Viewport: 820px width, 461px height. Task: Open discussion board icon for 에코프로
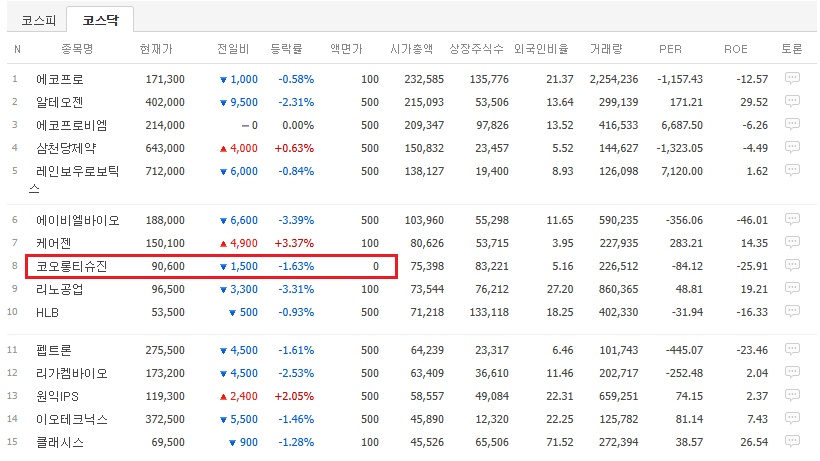(792, 78)
